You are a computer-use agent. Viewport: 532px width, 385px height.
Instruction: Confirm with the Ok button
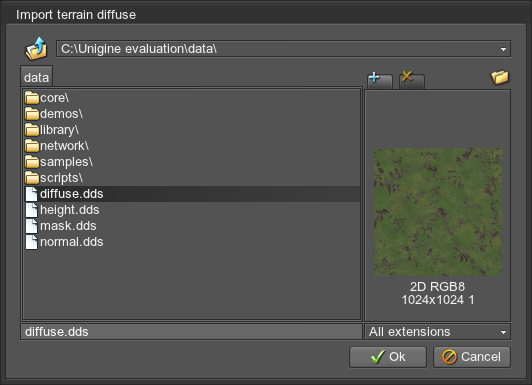point(388,357)
